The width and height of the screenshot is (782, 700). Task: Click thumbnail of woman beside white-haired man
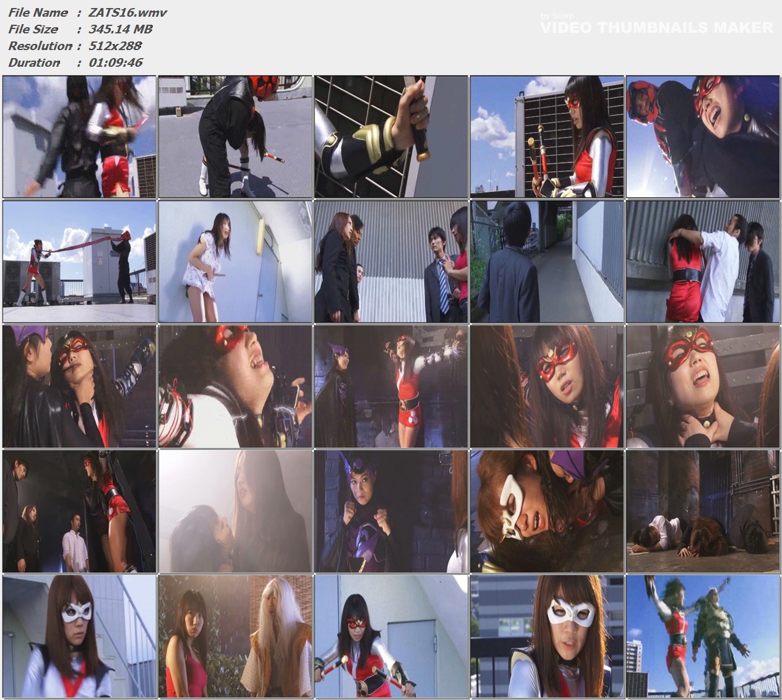(x=235, y=636)
